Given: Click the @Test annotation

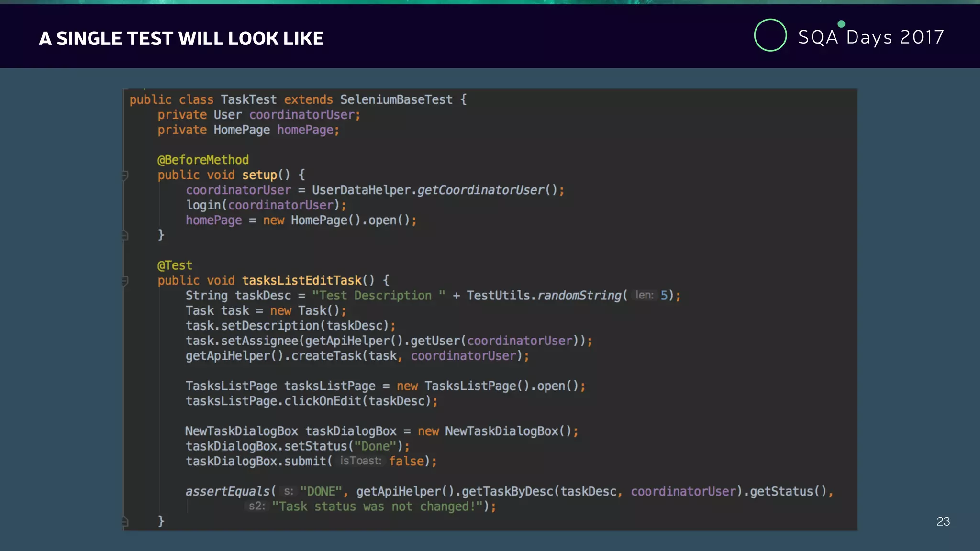Looking at the screenshot, I should [x=175, y=265].
